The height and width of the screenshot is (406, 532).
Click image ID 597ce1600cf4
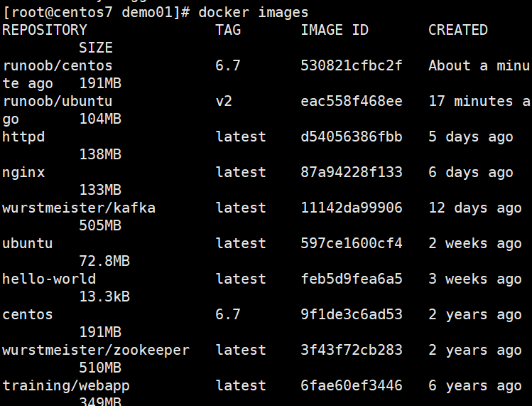(x=352, y=244)
